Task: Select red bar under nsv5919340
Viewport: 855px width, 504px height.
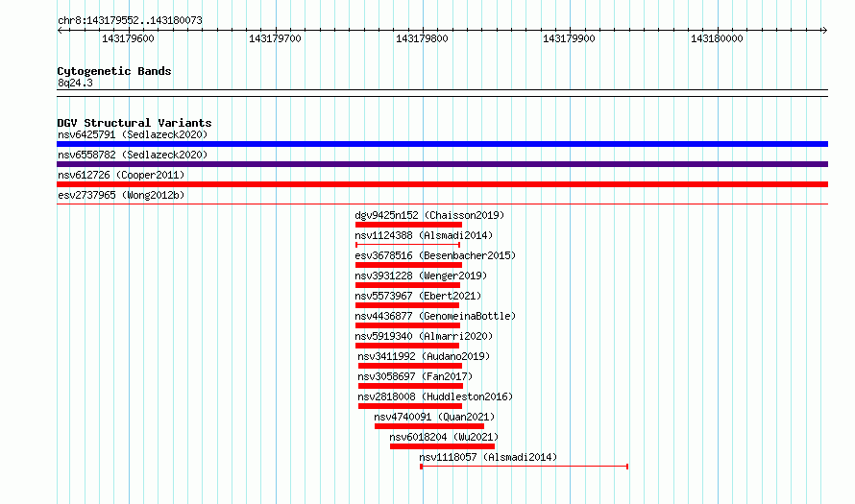Action: point(406,346)
